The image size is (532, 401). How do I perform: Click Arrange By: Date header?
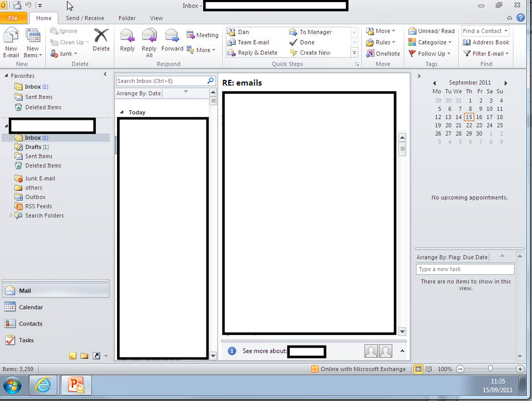point(139,93)
